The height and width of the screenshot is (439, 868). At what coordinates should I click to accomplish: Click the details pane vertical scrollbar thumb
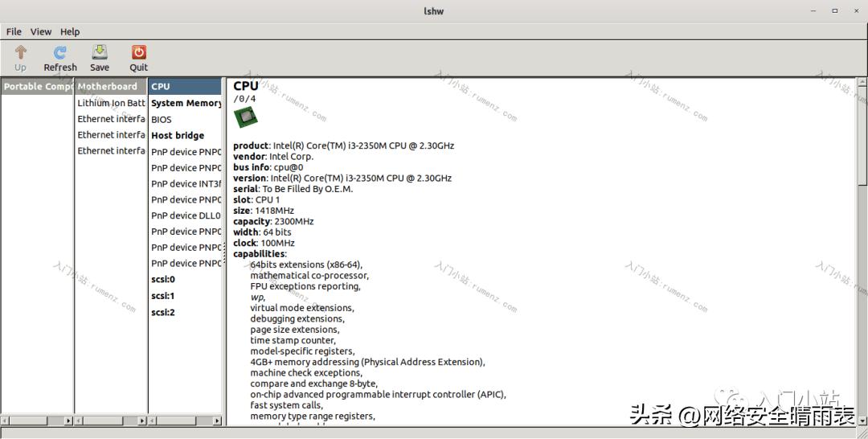click(x=862, y=137)
